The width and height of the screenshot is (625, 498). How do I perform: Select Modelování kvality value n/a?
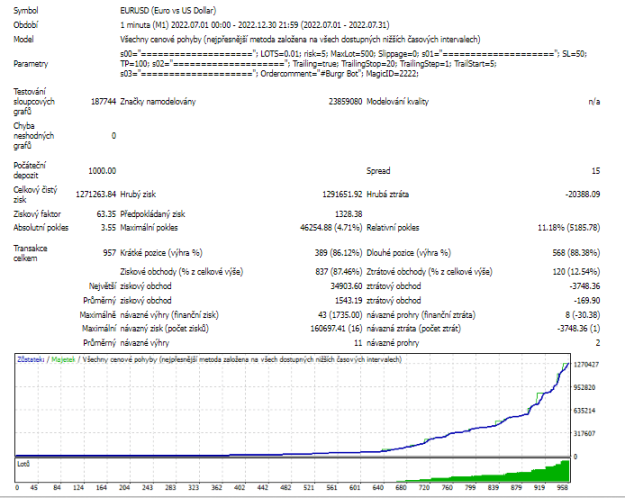594,102
